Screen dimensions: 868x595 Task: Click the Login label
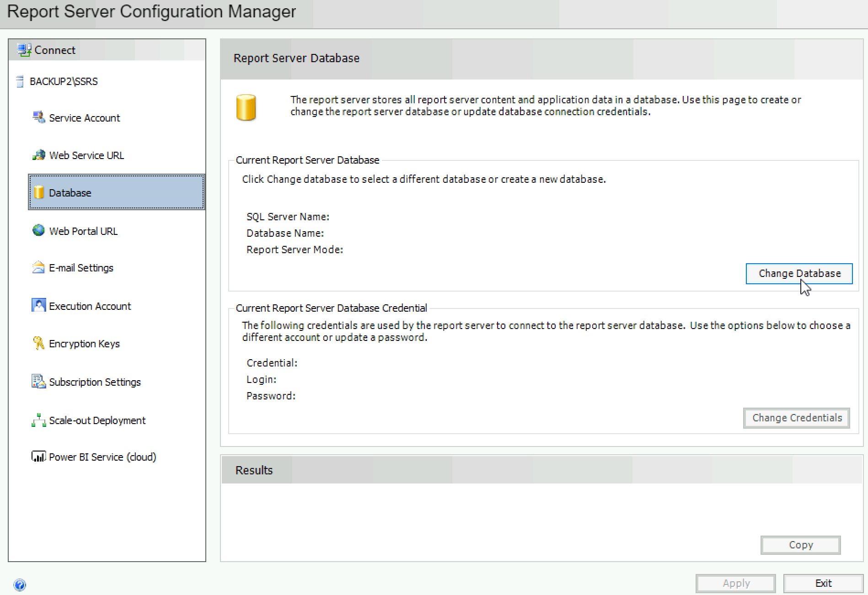point(262,379)
